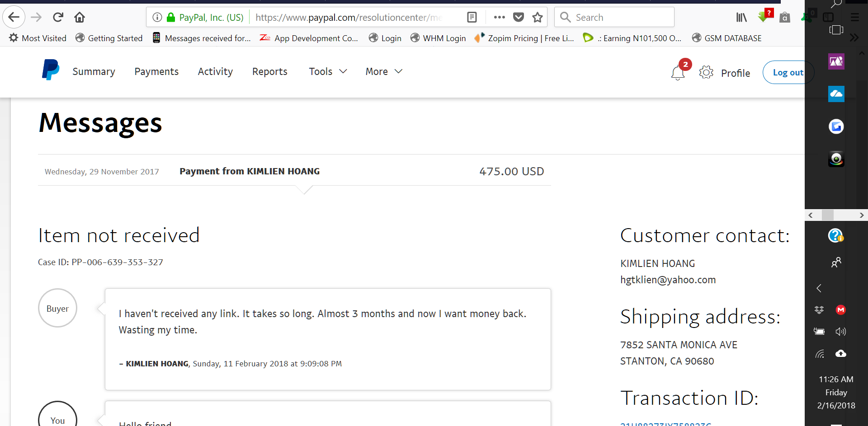Open the People tray icon
Viewport: 868px width, 426px height.
pos(836,262)
